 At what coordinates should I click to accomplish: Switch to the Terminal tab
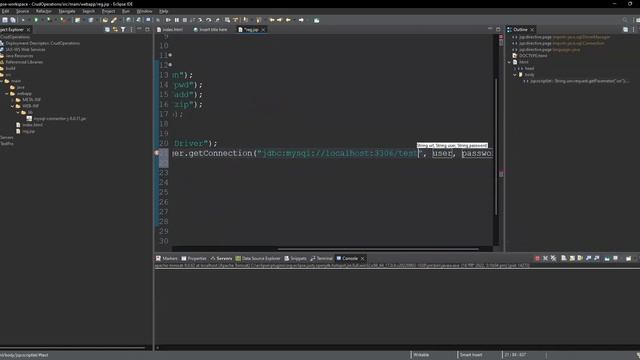[x=322, y=258]
